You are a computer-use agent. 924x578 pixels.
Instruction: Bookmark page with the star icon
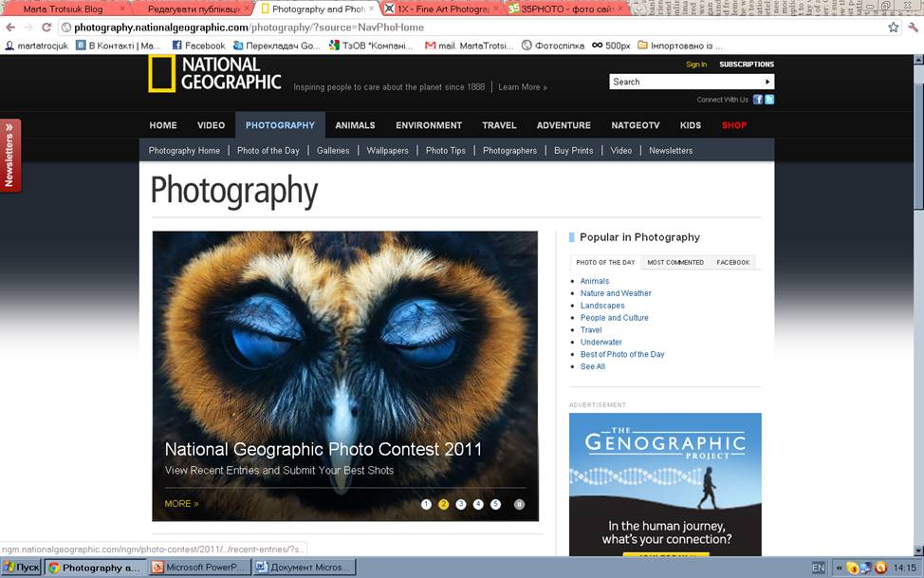894,28
